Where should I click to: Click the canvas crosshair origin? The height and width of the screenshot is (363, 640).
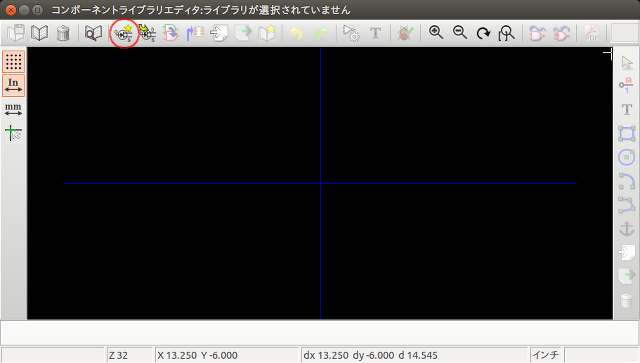(x=320, y=183)
